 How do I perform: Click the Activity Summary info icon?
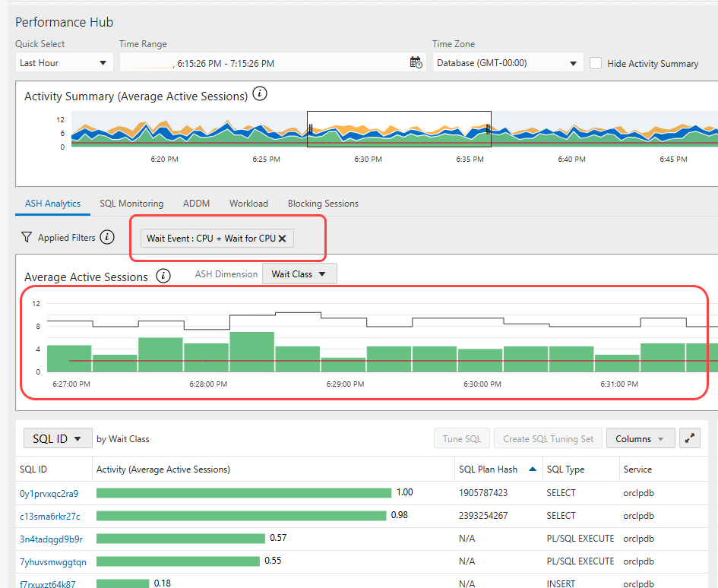[260, 94]
